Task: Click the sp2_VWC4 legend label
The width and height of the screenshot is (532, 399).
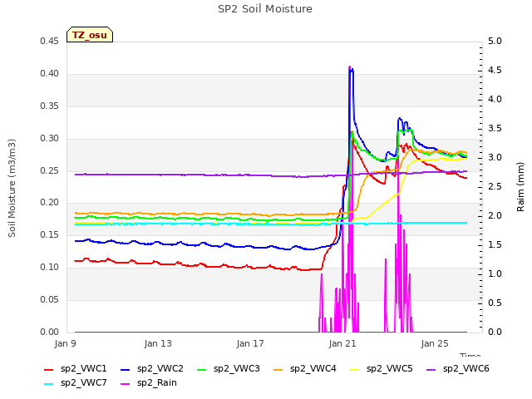Action: pyautogui.click(x=313, y=368)
